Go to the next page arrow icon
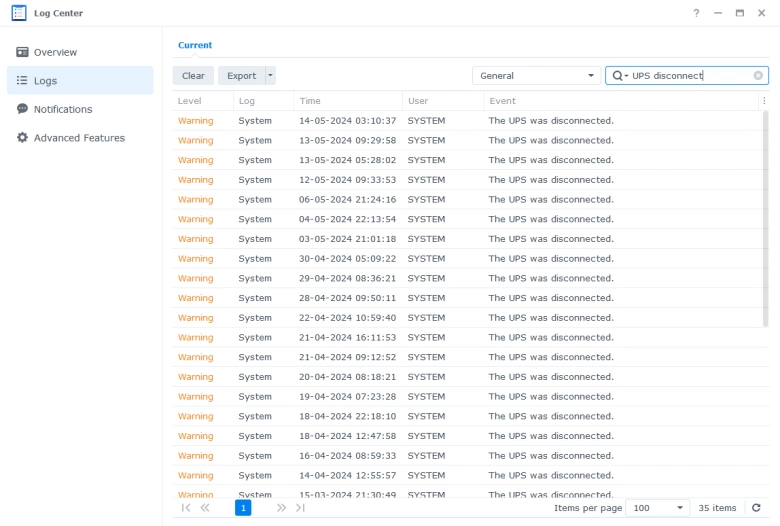 pos(281,508)
